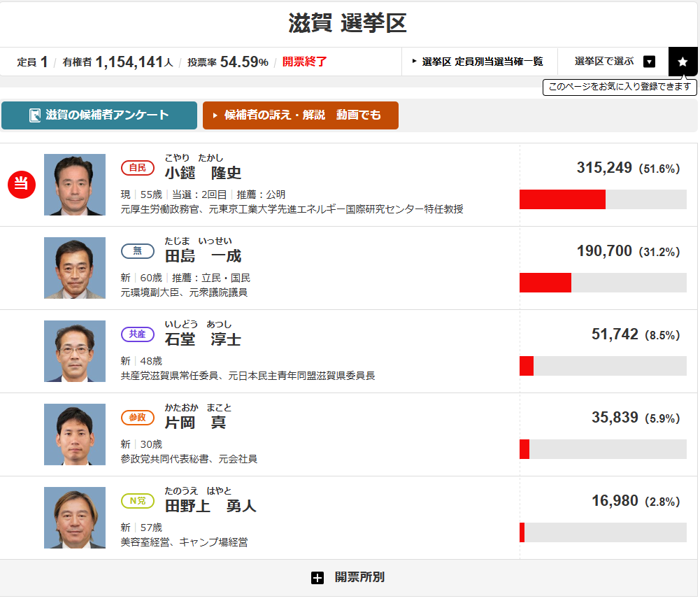Click the star favorite icon
700x601 pixels.
click(683, 62)
